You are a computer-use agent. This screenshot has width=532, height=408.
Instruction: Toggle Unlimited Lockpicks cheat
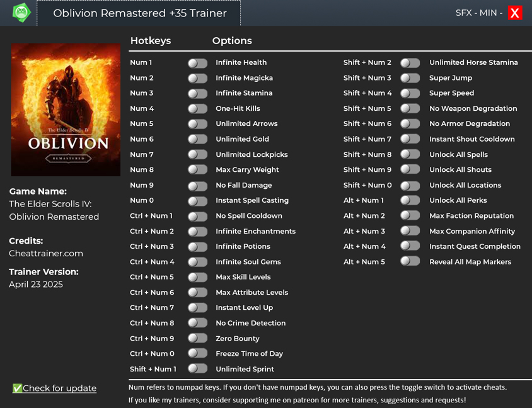pyautogui.click(x=197, y=154)
